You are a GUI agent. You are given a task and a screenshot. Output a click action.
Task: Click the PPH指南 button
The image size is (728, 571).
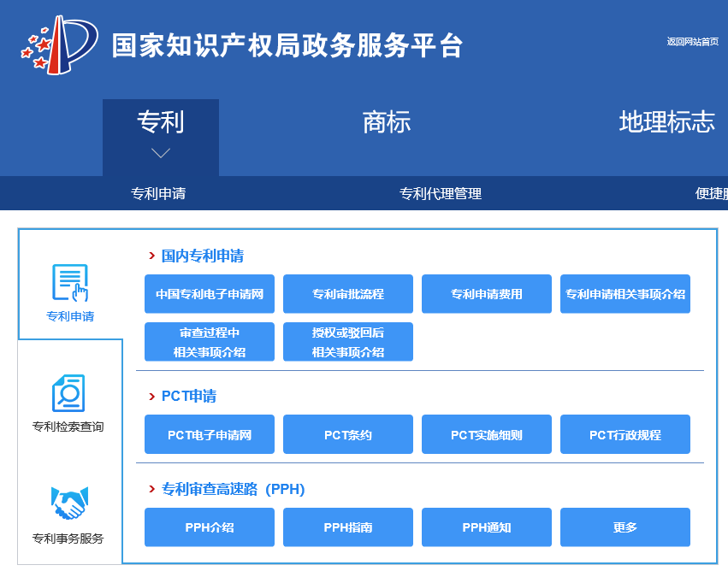click(x=348, y=527)
